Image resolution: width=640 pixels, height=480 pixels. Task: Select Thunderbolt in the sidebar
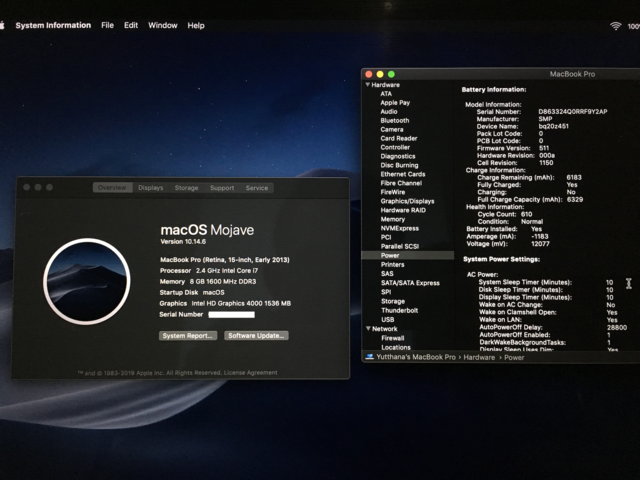400,310
